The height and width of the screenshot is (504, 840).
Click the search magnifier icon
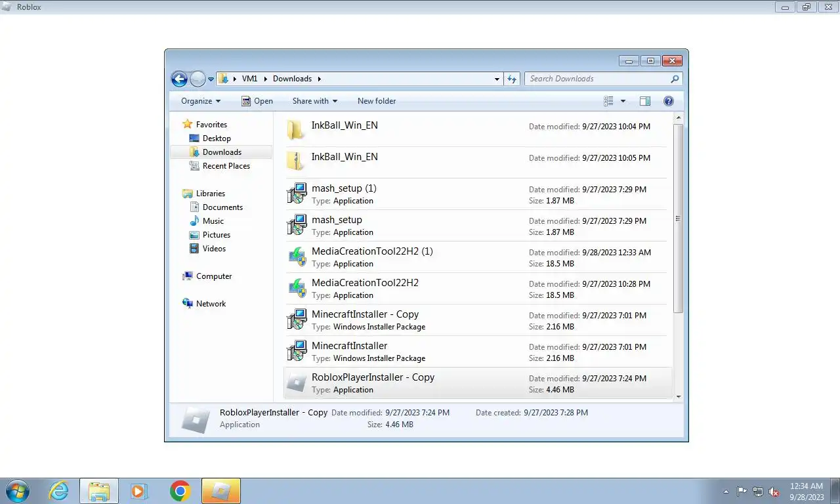(x=675, y=79)
